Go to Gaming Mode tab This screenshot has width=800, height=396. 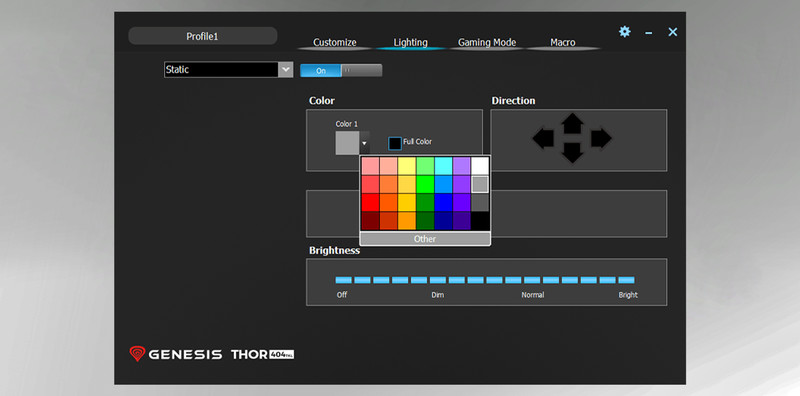point(487,42)
